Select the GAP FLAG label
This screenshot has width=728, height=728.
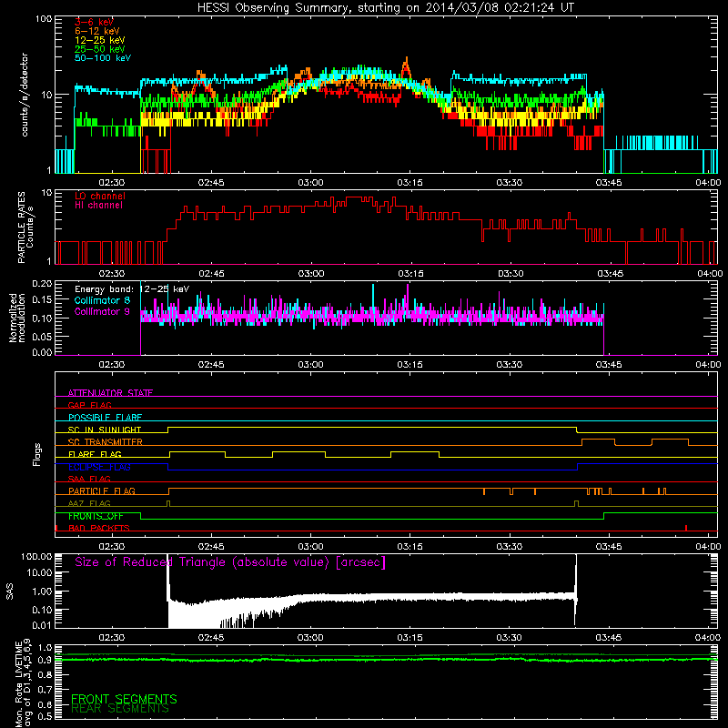89,405
